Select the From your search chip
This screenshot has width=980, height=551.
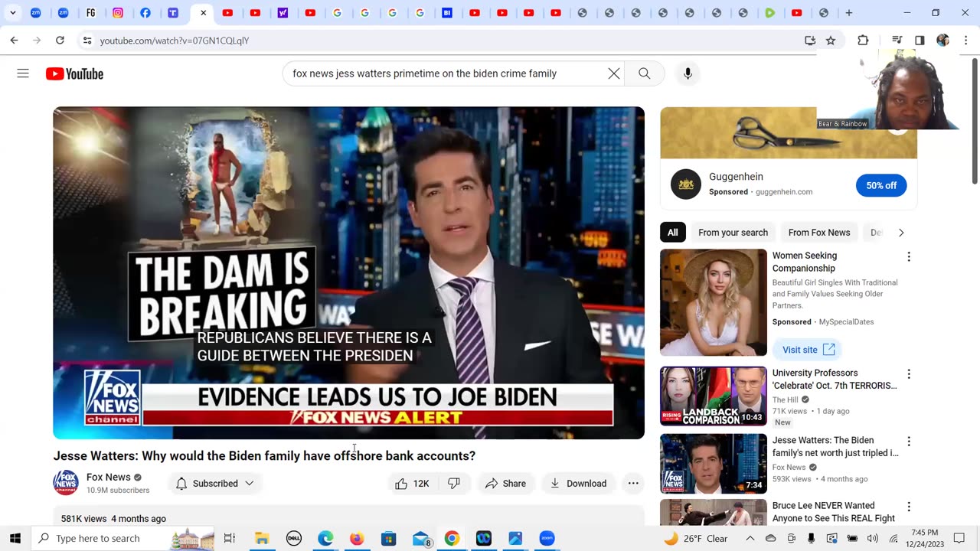pyautogui.click(x=733, y=233)
